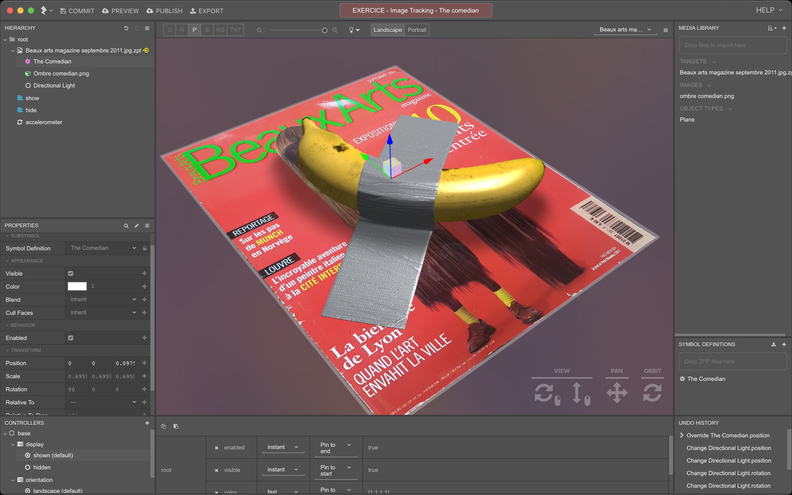792x495 pixels.
Task: Collapse the root node in Hierarchy
Action: click(6, 39)
